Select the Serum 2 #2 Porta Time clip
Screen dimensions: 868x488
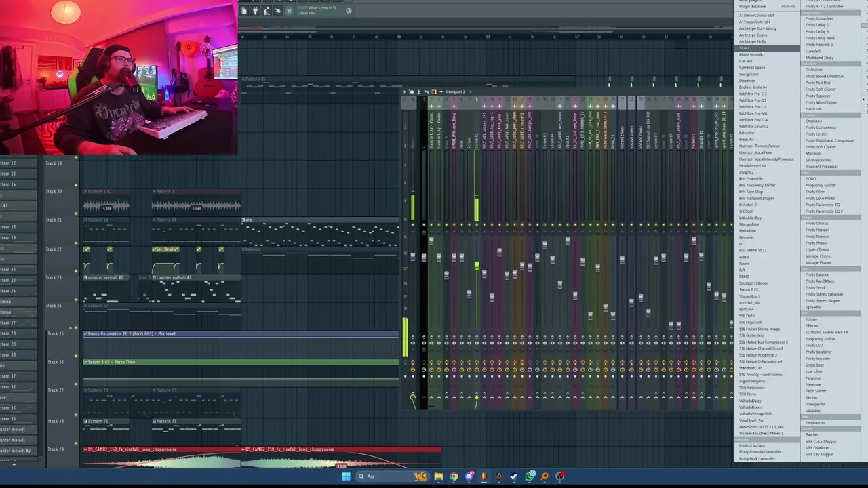point(241,362)
